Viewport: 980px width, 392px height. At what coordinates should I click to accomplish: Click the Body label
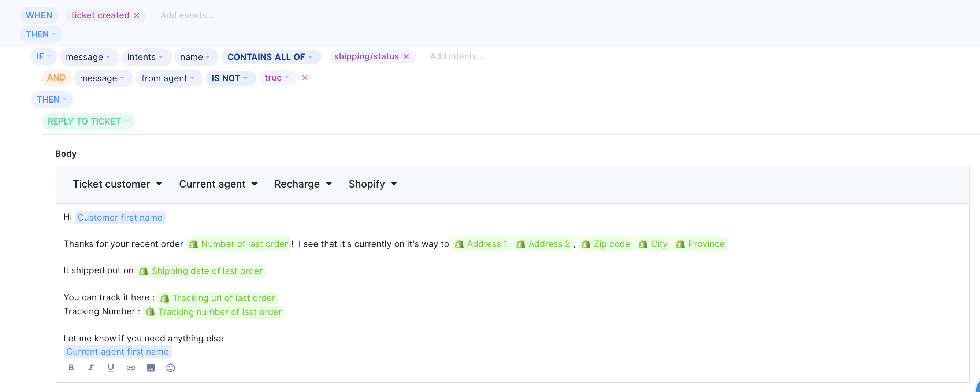point(66,154)
